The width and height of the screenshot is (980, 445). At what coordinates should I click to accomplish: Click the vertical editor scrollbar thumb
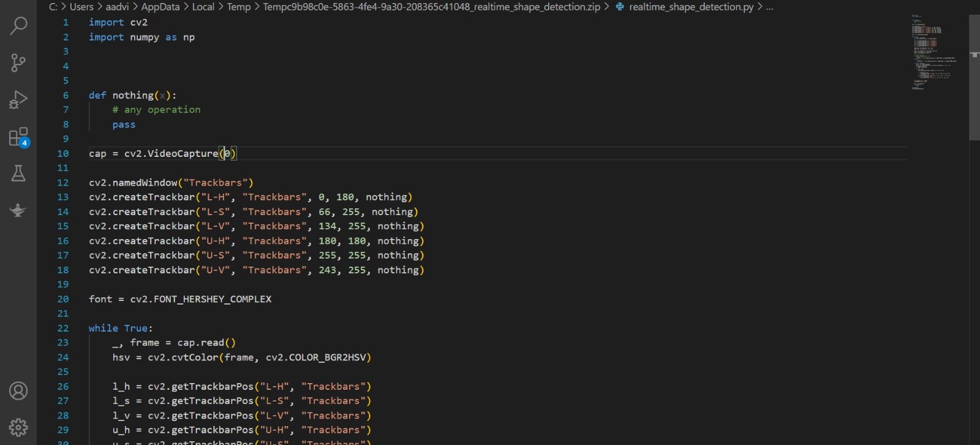[974, 77]
